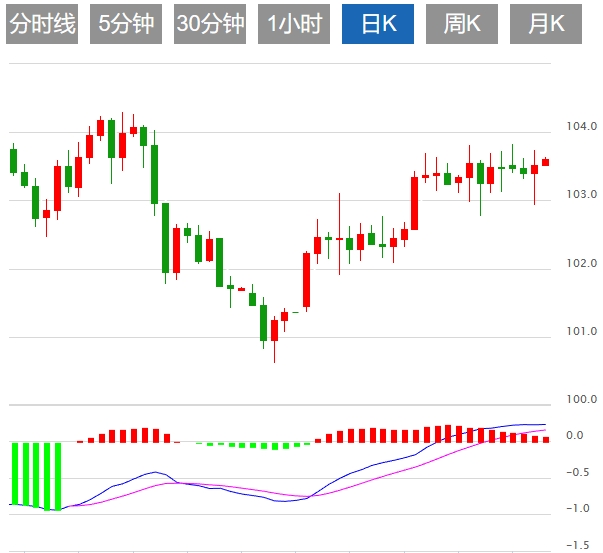Switch to the 分时线 tab

pyautogui.click(x=42, y=25)
